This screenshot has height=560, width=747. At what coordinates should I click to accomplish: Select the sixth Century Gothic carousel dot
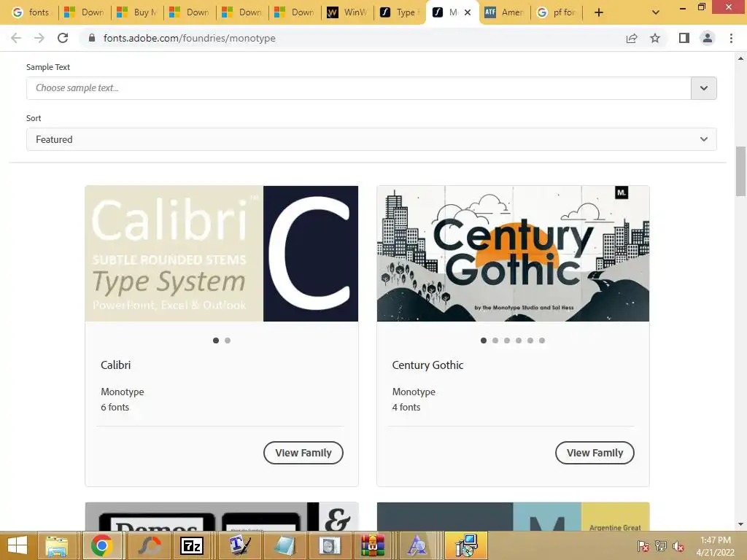click(542, 341)
